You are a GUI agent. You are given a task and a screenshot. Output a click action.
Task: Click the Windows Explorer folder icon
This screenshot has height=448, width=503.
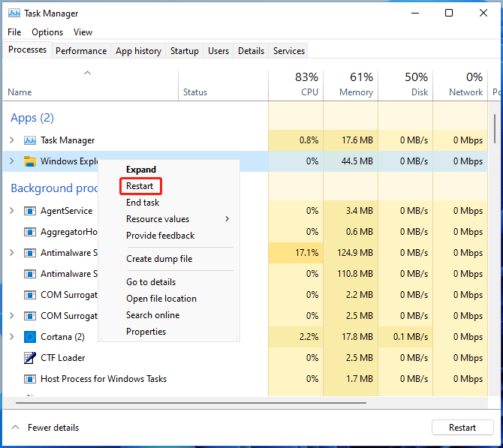pyautogui.click(x=30, y=161)
